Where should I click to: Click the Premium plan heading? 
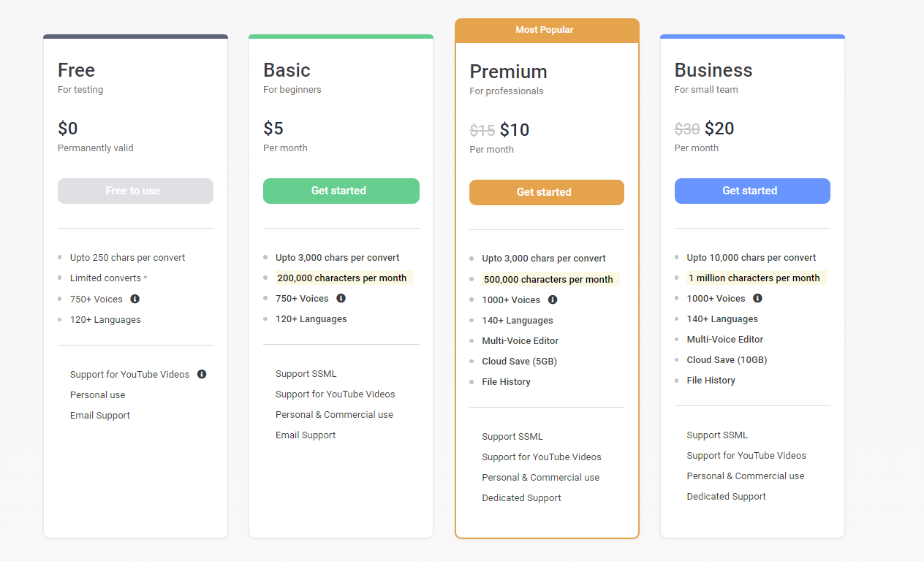click(508, 72)
